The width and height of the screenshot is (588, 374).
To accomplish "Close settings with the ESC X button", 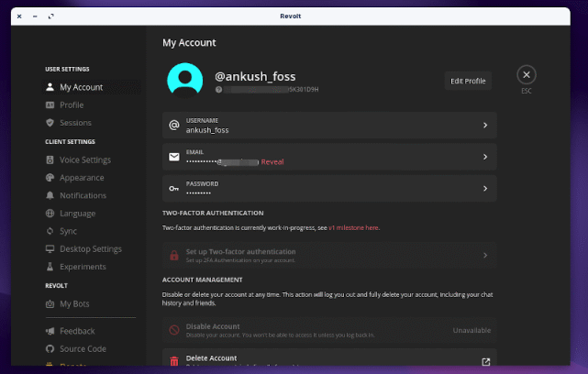I will click(x=527, y=75).
